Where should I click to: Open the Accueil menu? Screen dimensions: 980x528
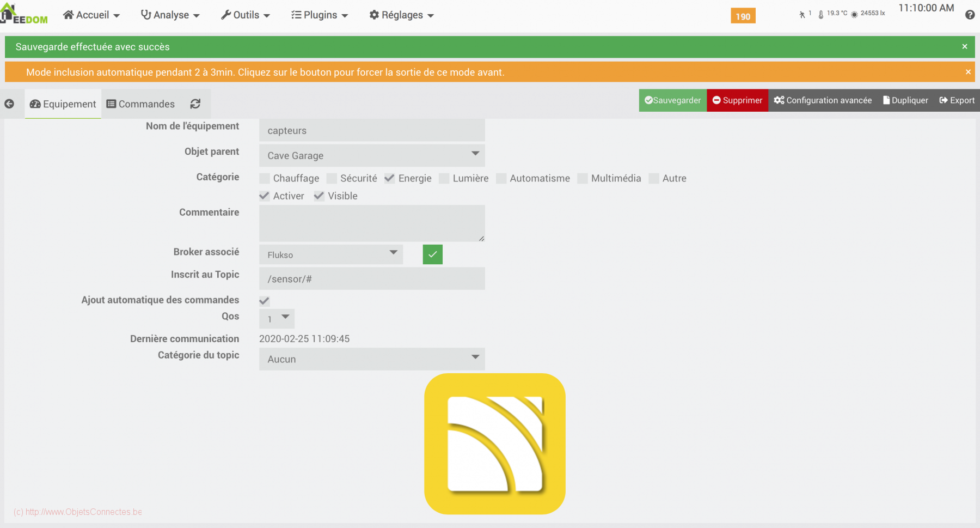91,15
